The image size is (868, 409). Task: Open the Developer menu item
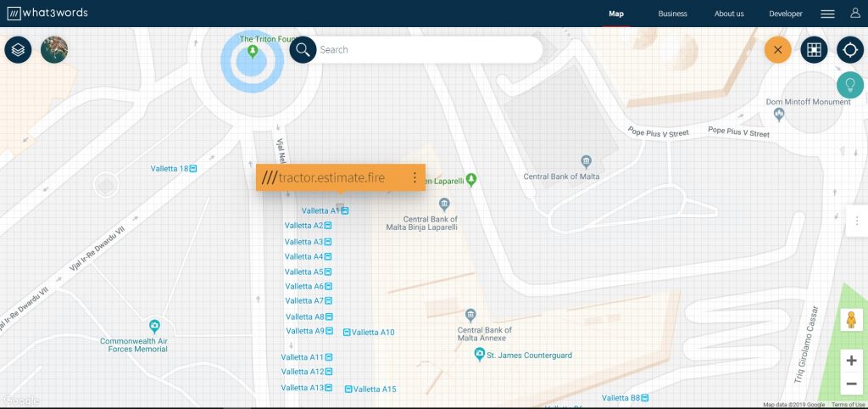tap(786, 14)
